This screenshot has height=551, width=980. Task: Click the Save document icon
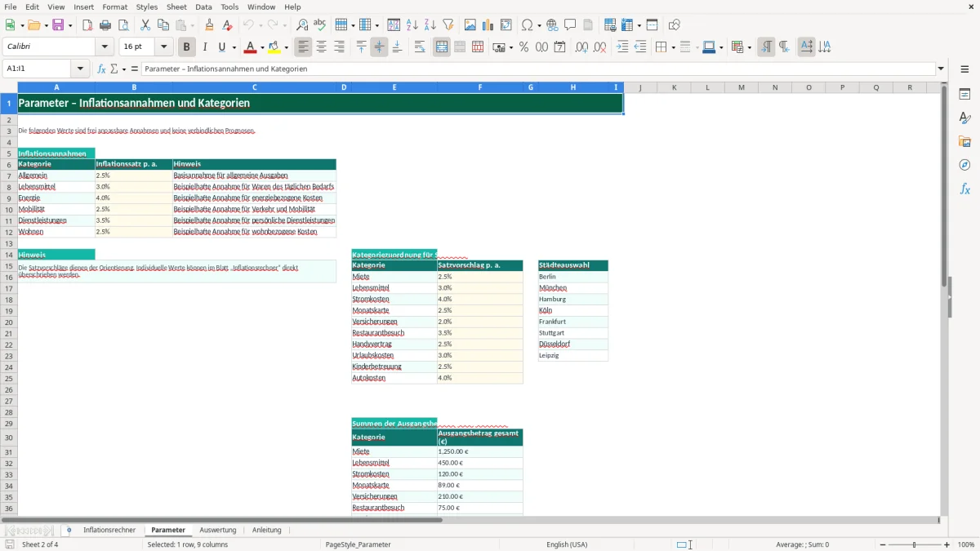[x=58, y=25]
